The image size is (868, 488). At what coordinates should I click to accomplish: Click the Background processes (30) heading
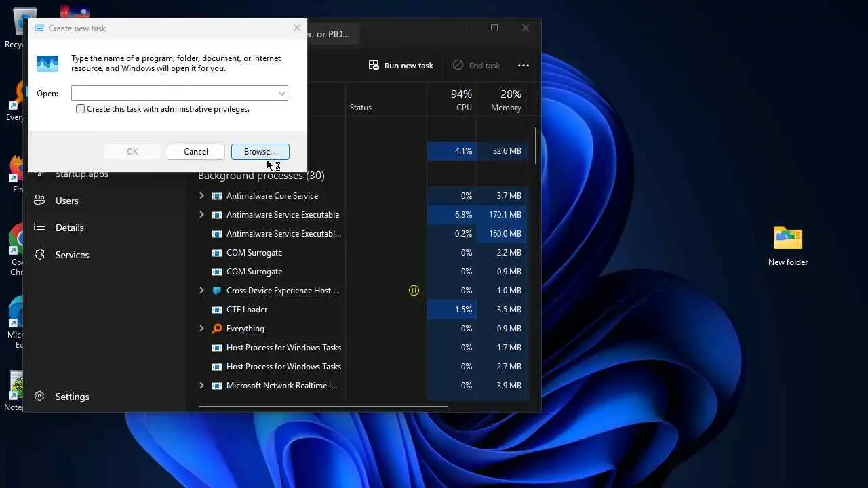point(261,176)
